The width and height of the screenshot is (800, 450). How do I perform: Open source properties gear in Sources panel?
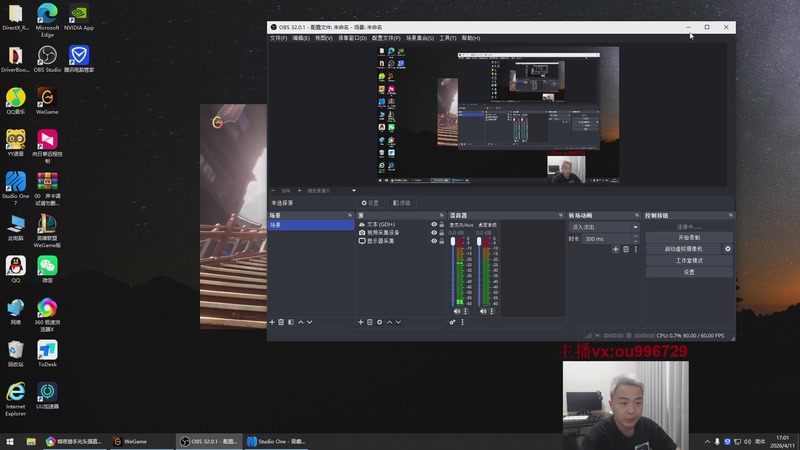(380, 322)
